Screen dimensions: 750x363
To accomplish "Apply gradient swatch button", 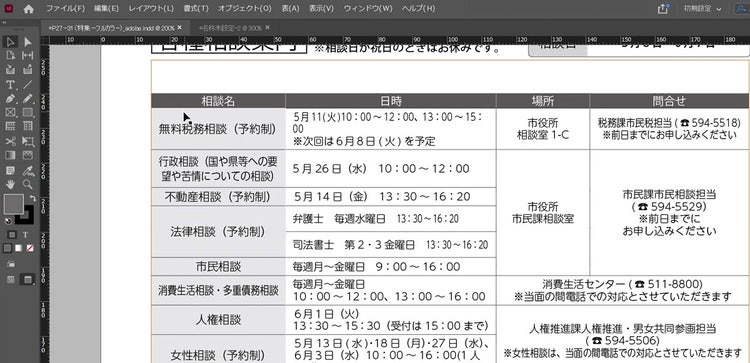I will click(x=18, y=248).
